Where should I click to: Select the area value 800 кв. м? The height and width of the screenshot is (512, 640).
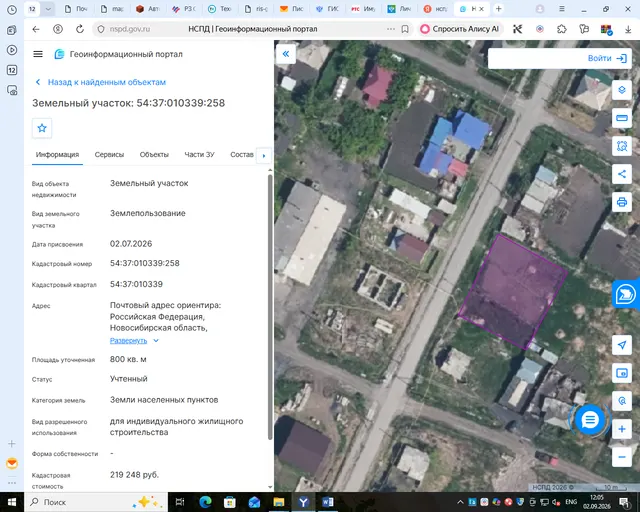(x=128, y=359)
